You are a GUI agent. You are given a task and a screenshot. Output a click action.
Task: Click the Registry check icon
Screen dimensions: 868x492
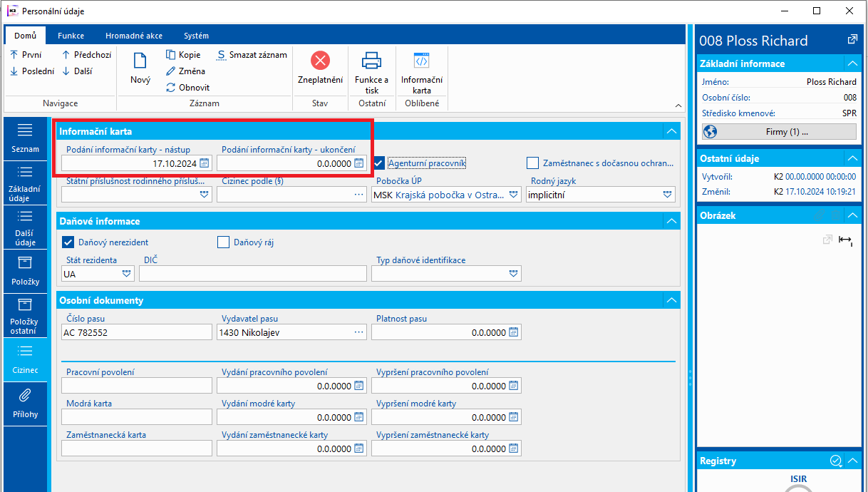[x=836, y=461]
